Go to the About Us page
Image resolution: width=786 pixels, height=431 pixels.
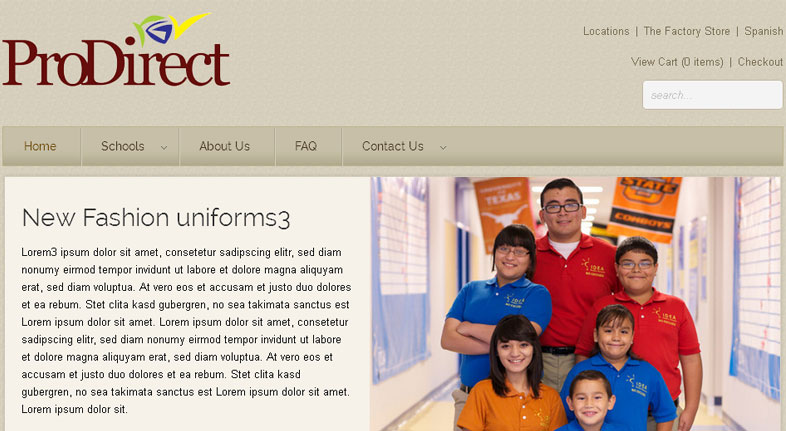[225, 146]
